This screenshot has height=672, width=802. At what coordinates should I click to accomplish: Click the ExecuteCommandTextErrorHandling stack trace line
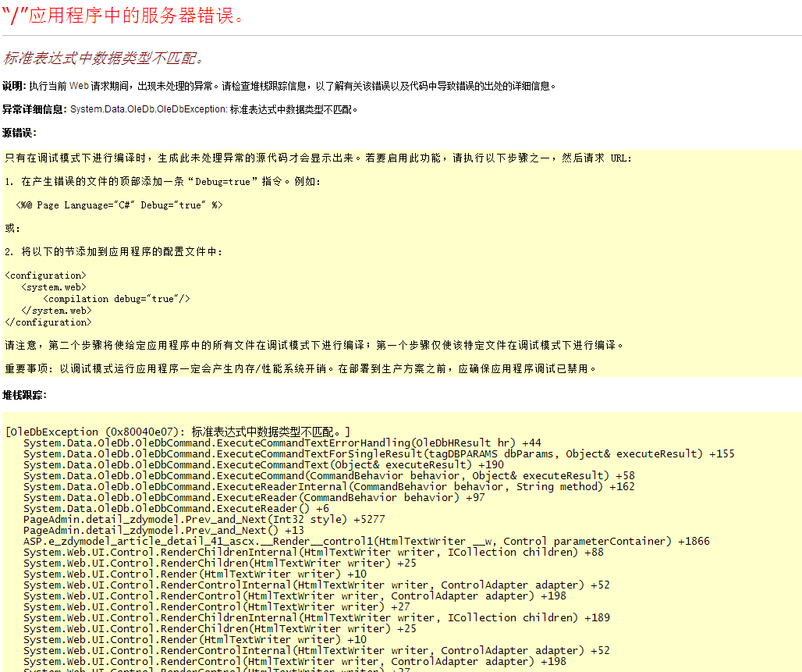pyautogui.click(x=282, y=443)
